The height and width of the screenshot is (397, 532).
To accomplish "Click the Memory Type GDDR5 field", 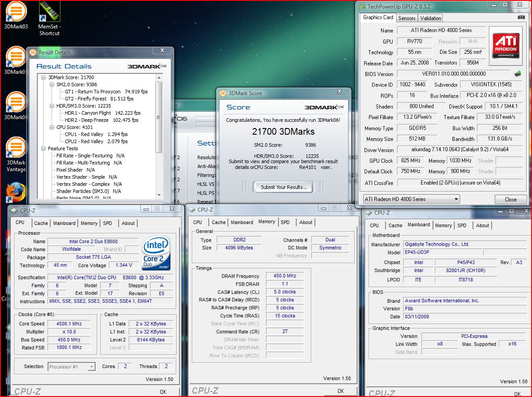I will [x=417, y=128].
